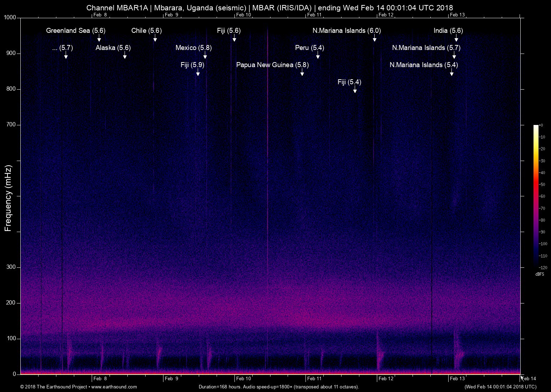Image resolution: width=551 pixels, height=392 pixels.
Task: Click the dBFS color scale bar
Action: (536, 196)
